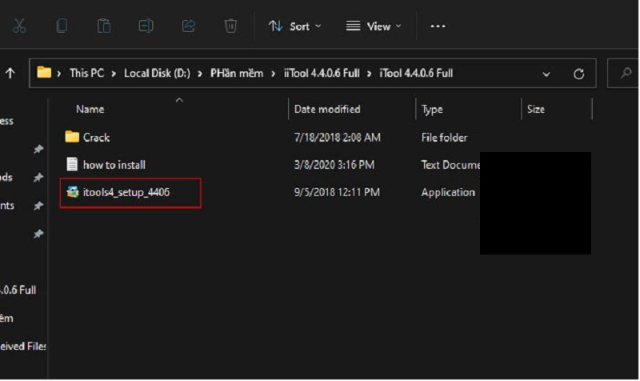Click Crack date 7/18/2018 2:08 AM
The image size is (640, 381).
click(x=337, y=138)
